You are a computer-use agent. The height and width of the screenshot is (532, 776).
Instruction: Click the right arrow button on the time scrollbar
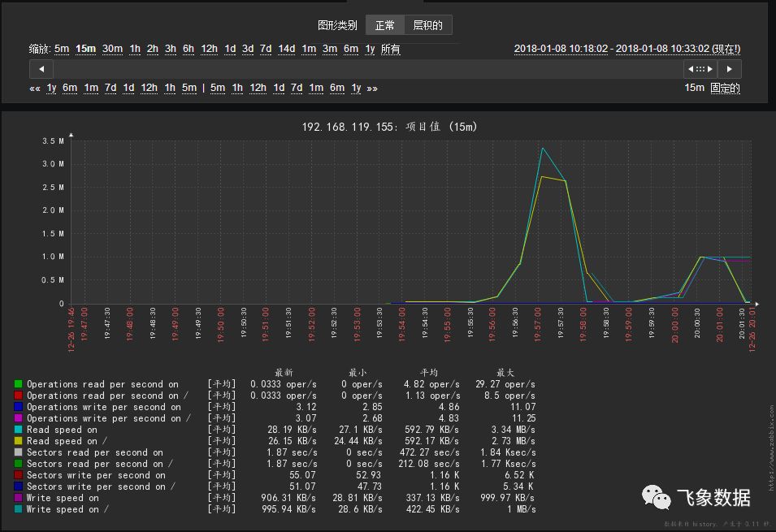click(x=730, y=69)
